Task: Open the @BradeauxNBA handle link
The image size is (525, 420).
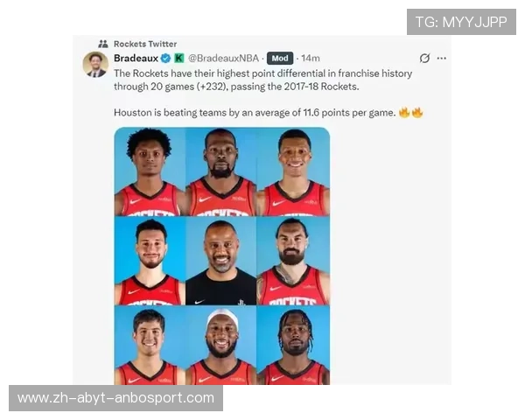Action: click(x=223, y=59)
